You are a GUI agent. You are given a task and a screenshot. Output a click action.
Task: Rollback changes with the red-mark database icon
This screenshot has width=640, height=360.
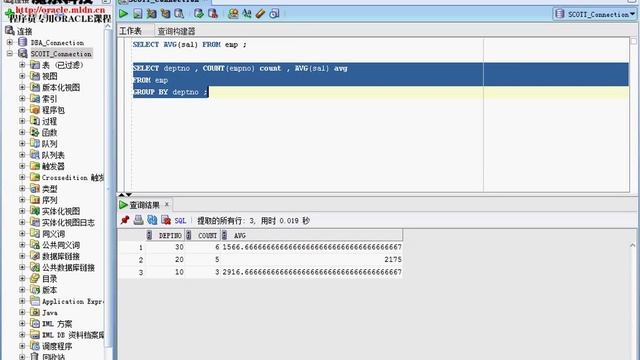pyautogui.click(x=213, y=14)
